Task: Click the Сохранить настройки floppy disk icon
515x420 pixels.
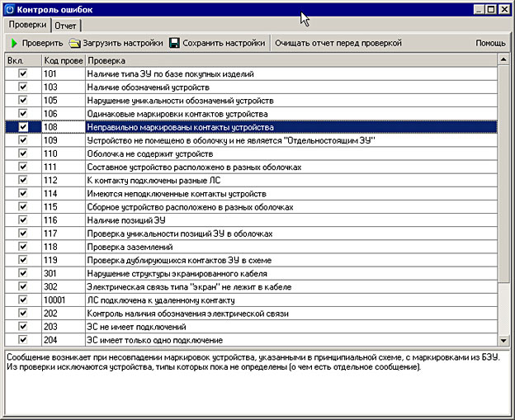Action: (174, 43)
